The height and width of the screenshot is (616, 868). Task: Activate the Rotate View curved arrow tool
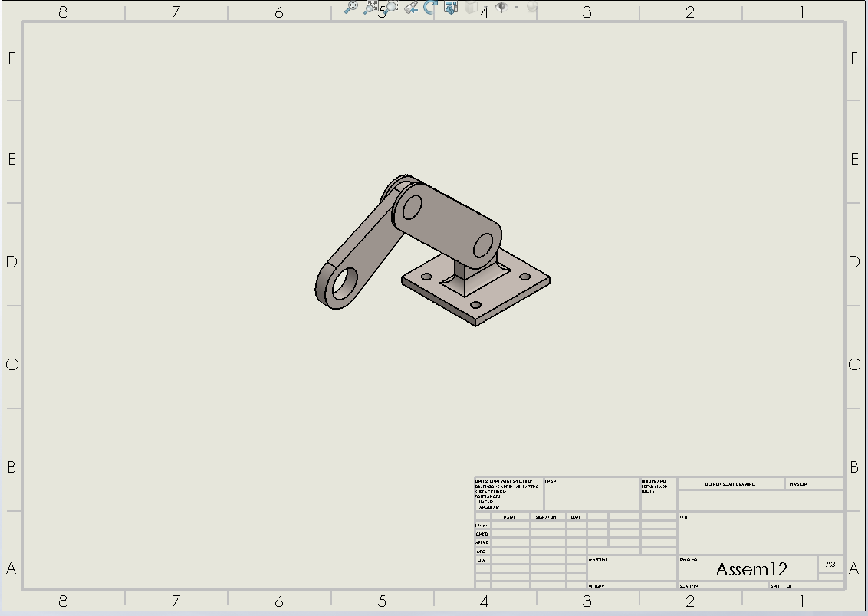[431, 7]
